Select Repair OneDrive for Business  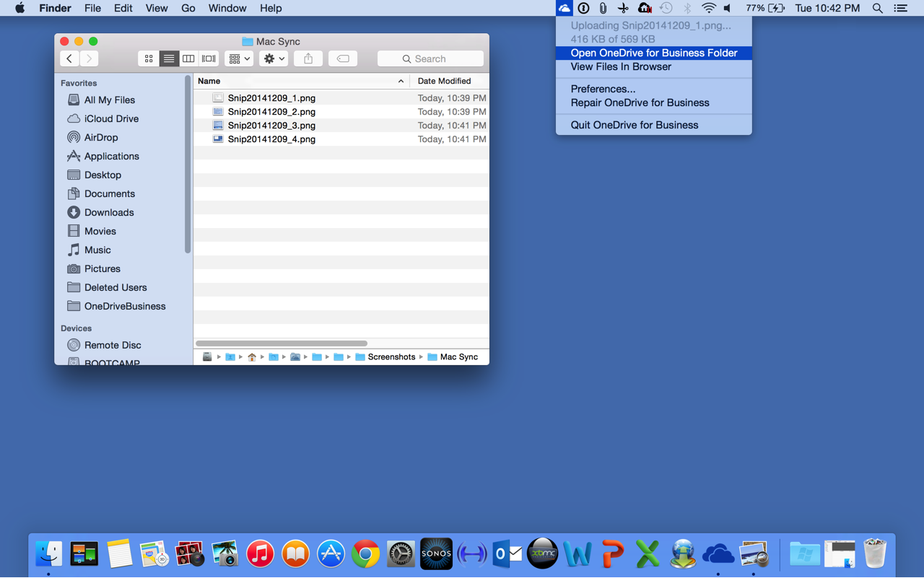pos(640,102)
